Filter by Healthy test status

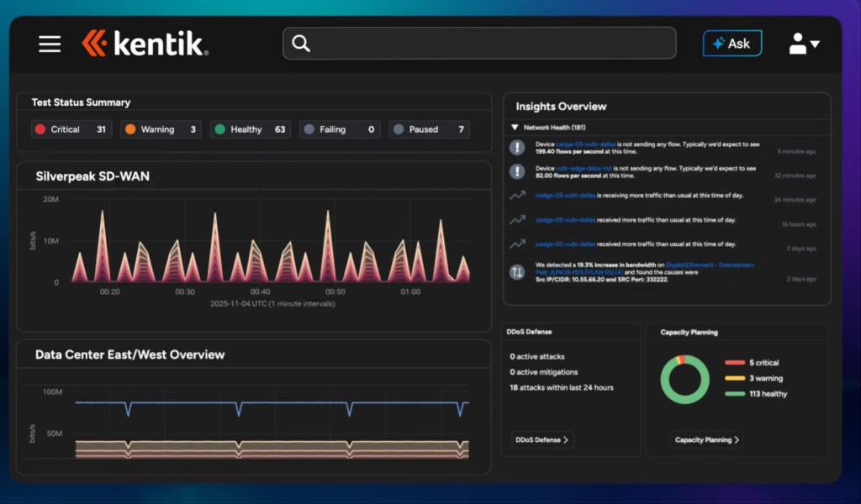(x=251, y=129)
